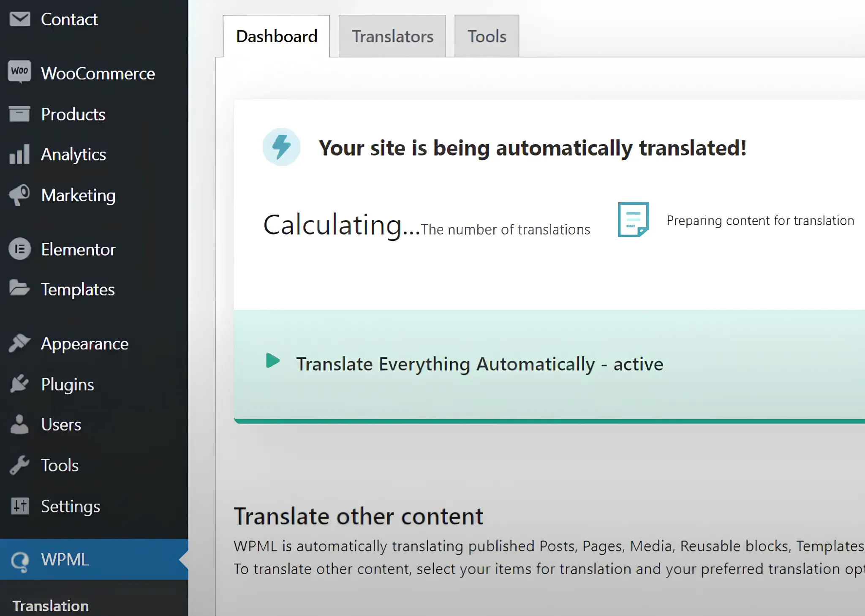Screen dimensions: 865x616
Task: Switch to the Translators tab
Action: 392,36
